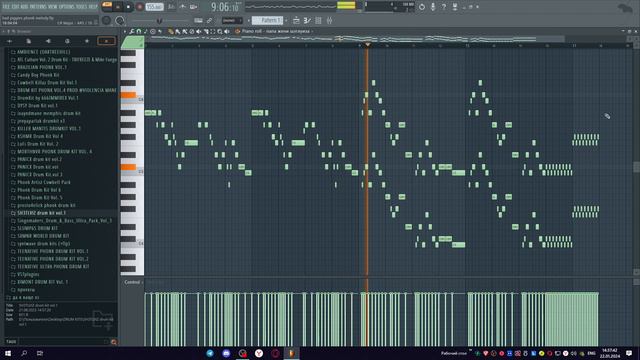Click the undo history circular icon
The width and height of the screenshot is (640, 360).
pyautogui.click(x=422, y=7)
